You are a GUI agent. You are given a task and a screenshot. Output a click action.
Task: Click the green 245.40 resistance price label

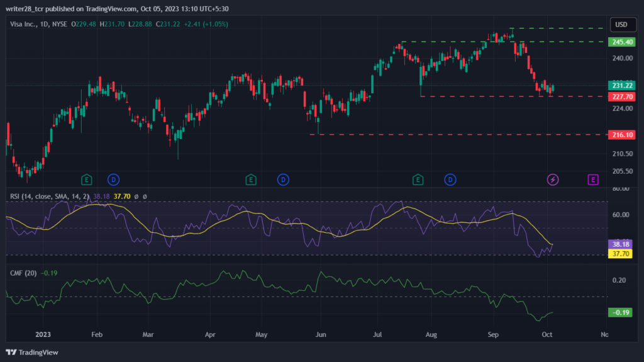point(622,42)
